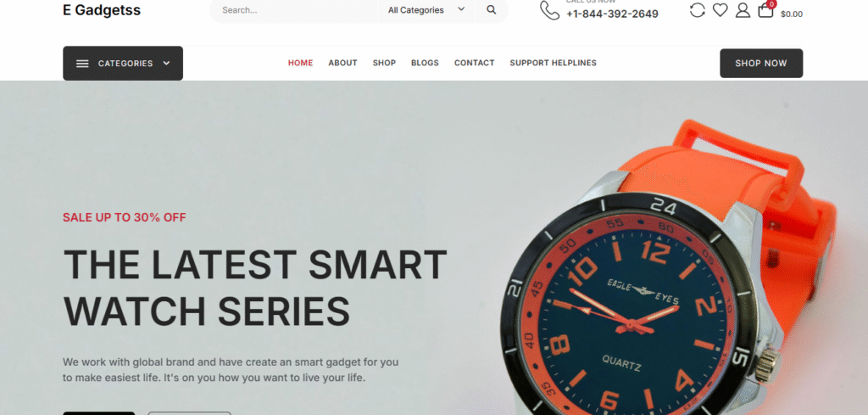The width and height of the screenshot is (868, 415).
Task: Click the search magnifier icon
Action: point(491,10)
